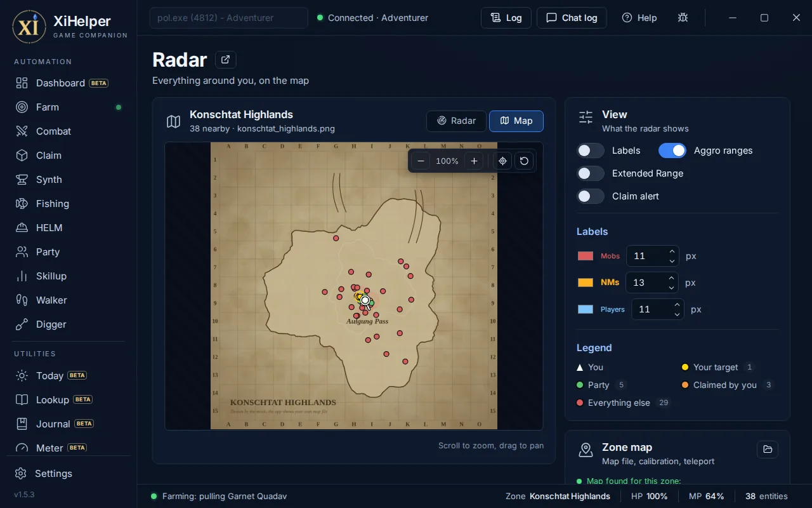Go to Skillup in the sidebar

tap(68, 276)
